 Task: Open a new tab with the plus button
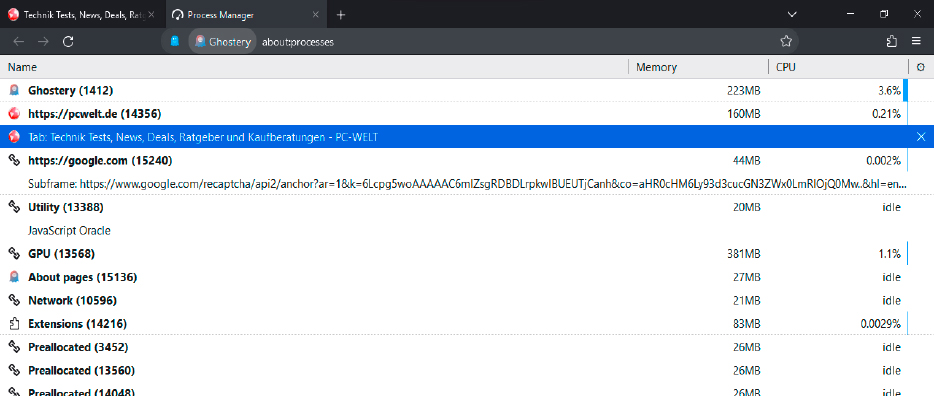[341, 15]
